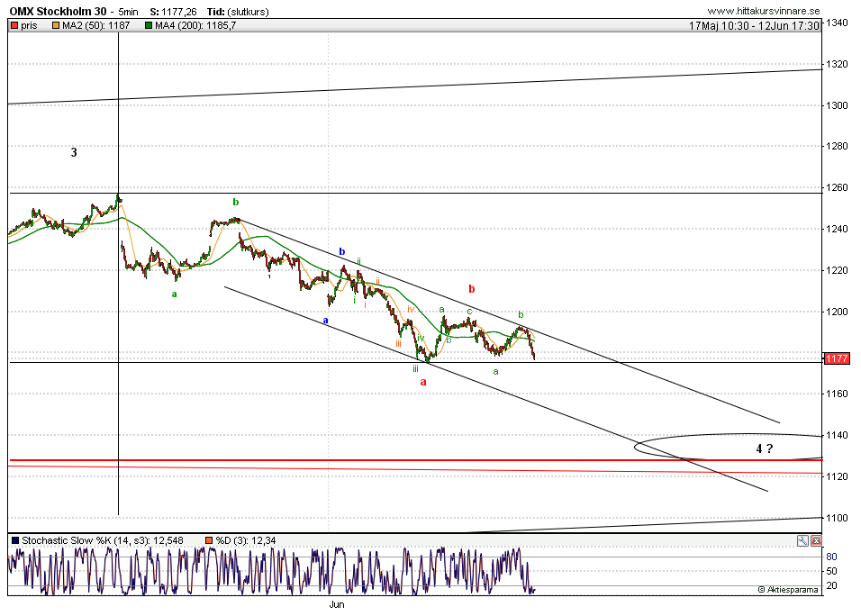Click the 20 level on stochastic axis
This screenshot has width=861, height=616.
[832, 585]
